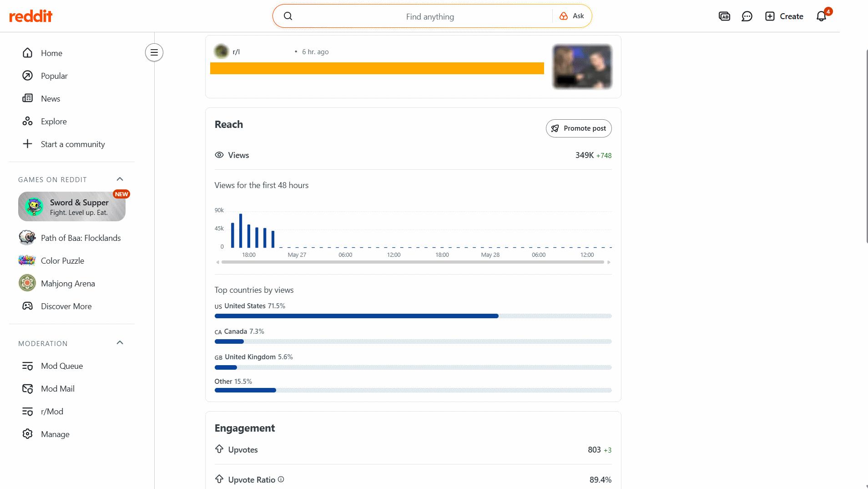This screenshot has width=868, height=489.
Task: Click the 803 upvotes count
Action: pyautogui.click(x=594, y=450)
